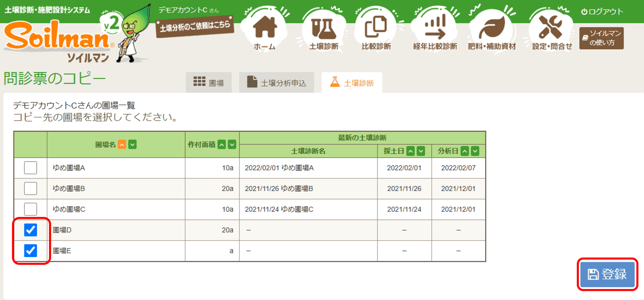Viewport: 644px width, 300px height.
Task: Sort 作付面積 descending with down arrow
Action: (232, 144)
